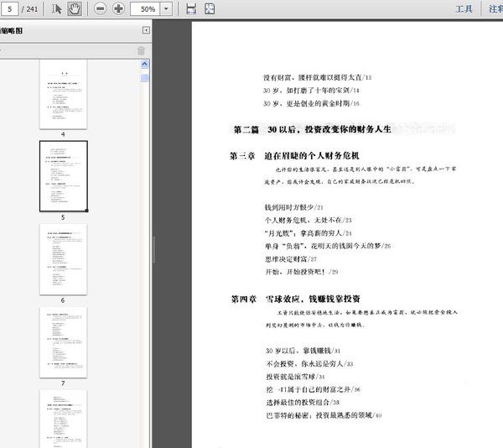Select page 5 thumbnail
The image size is (503, 448).
click(64, 176)
